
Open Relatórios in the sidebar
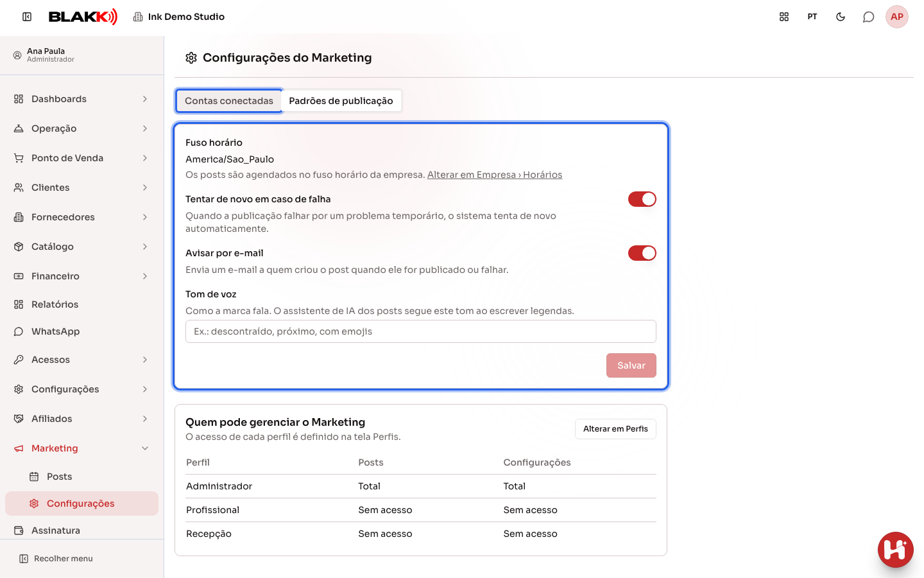click(81, 304)
